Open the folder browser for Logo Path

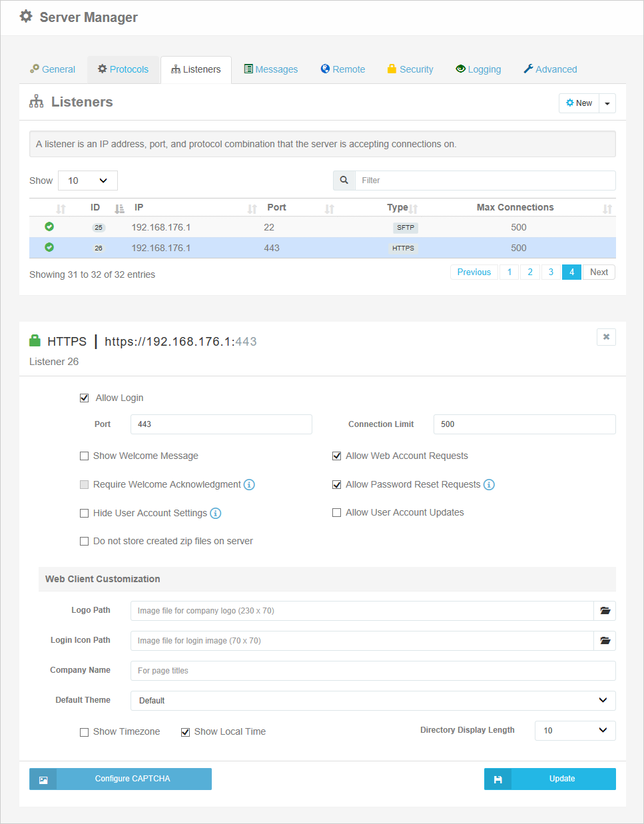pos(605,610)
